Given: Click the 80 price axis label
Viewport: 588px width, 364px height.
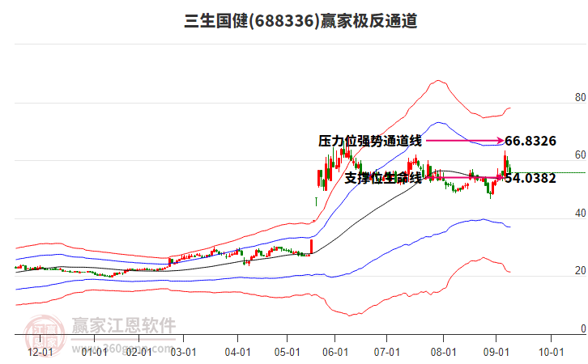Looking at the screenshot, I should click(580, 97).
